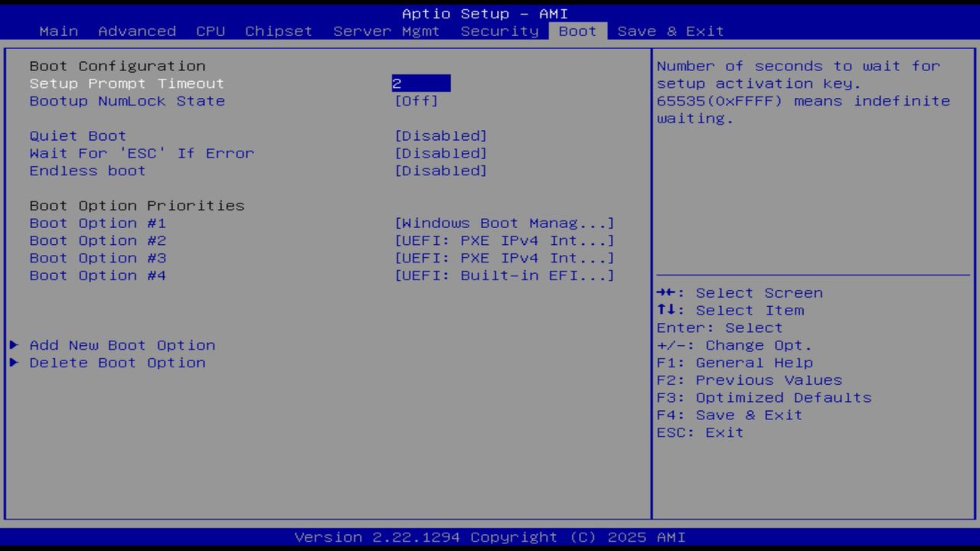Open the Advanced settings tab

pyautogui.click(x=136, y=31)
